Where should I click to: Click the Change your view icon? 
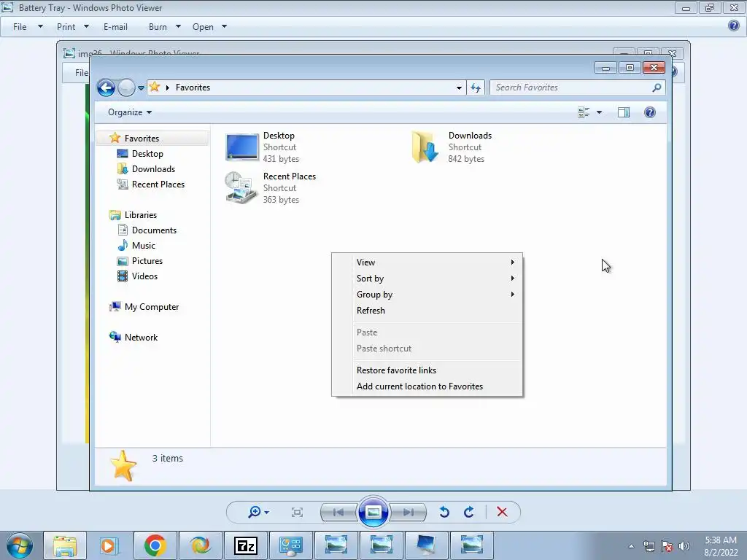[x=584, y=112]
